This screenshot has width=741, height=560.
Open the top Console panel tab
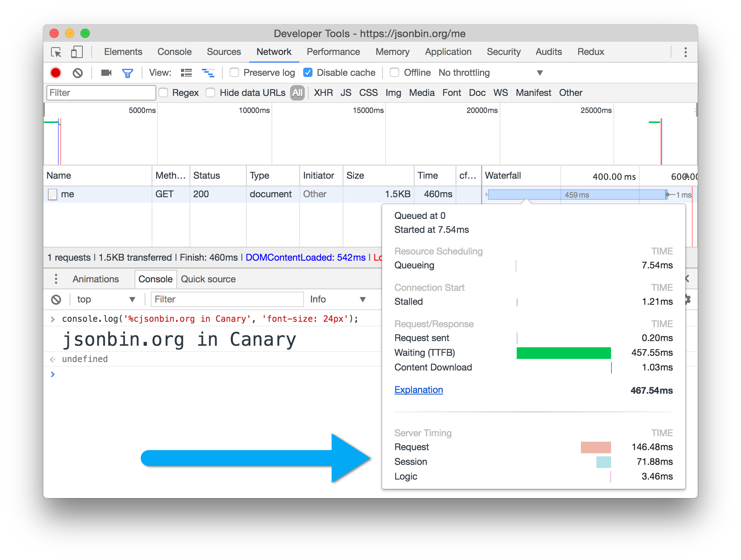[x=174, y=52]
